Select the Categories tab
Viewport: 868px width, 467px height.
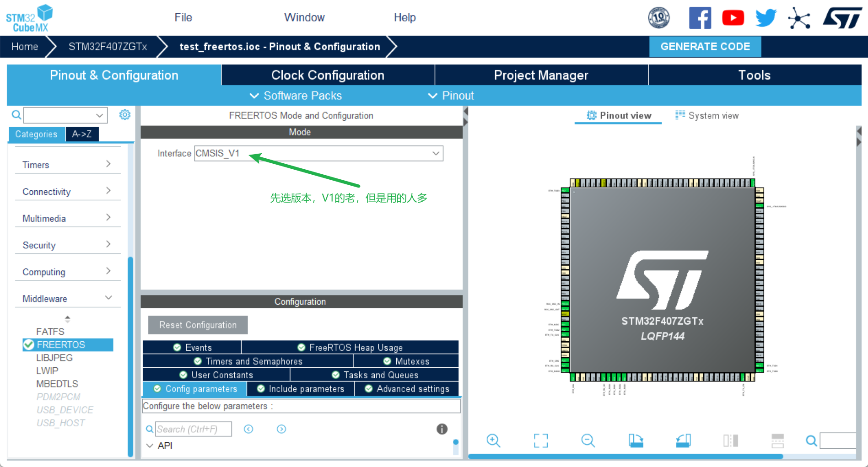pyautogui.click(x=37, y=134)
